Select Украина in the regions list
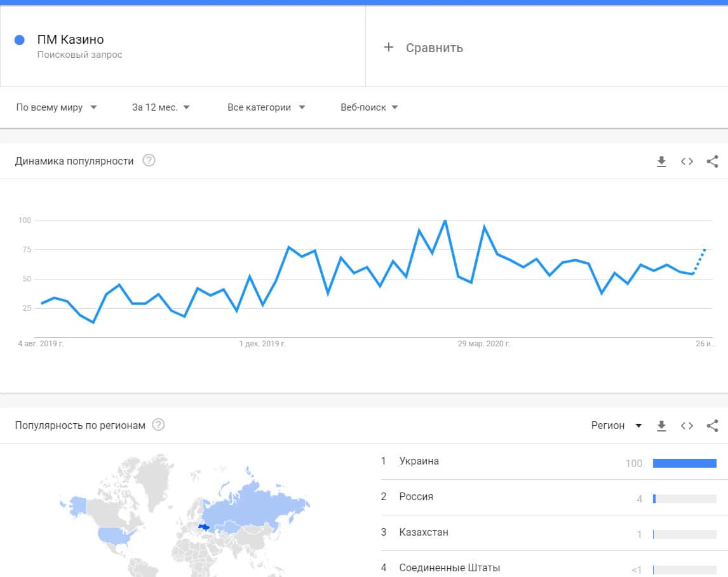 [x=419, y=461]
